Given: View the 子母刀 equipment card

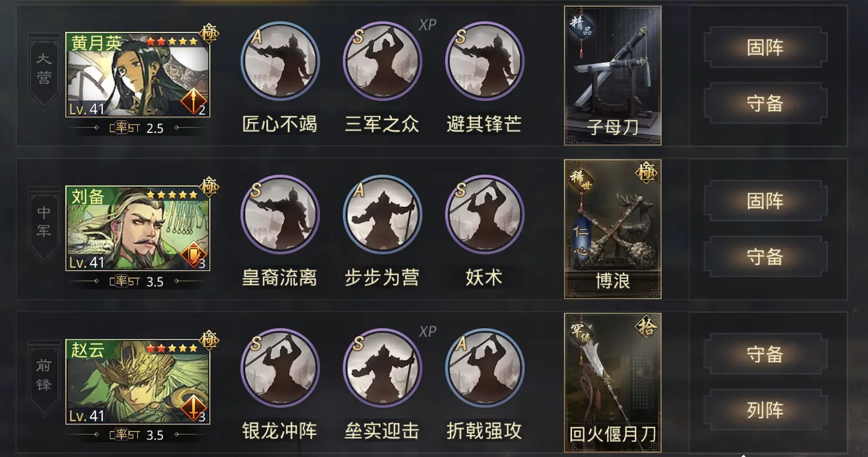Looking at the screenshot, I should coord(613,76).
